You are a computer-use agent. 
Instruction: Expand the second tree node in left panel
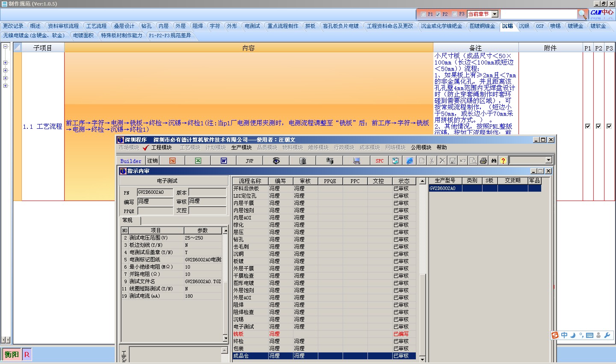click(x=6, y=62)
